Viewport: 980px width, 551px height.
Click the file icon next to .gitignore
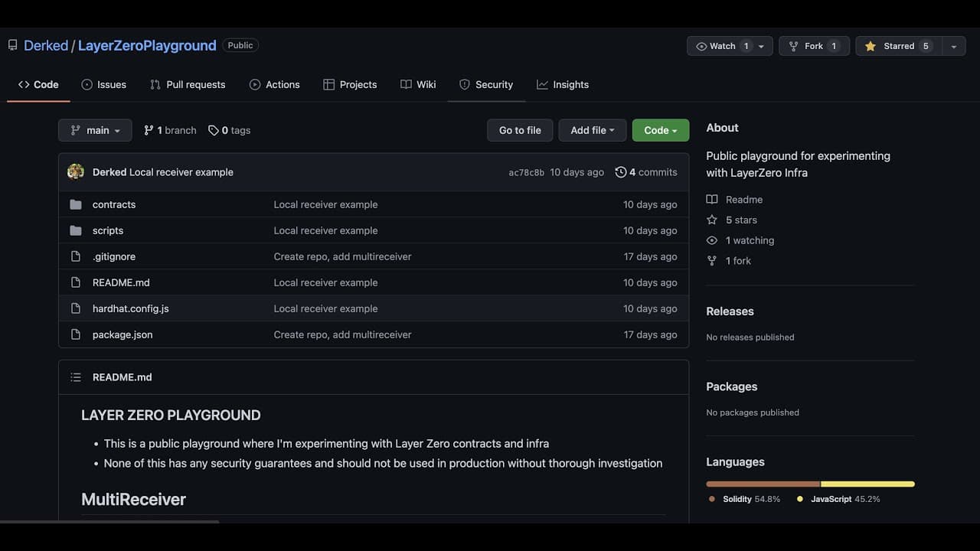[x=76, y=256]
